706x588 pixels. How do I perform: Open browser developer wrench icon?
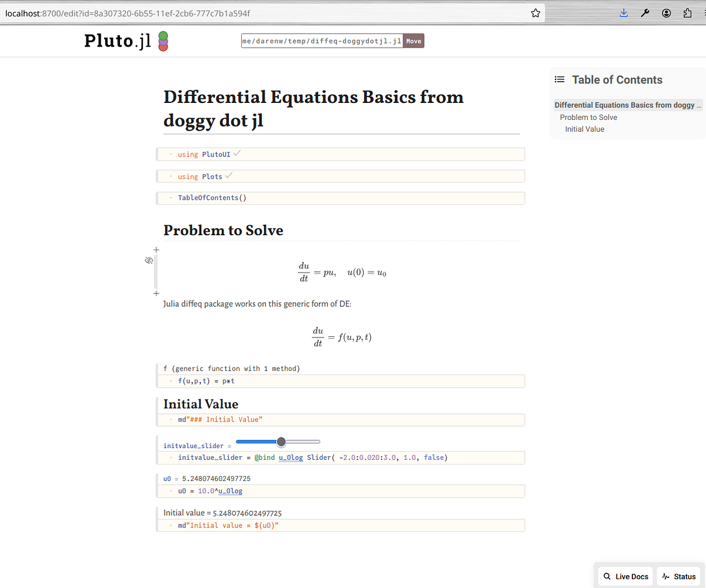pyautogui.click(x=645, y=12)
